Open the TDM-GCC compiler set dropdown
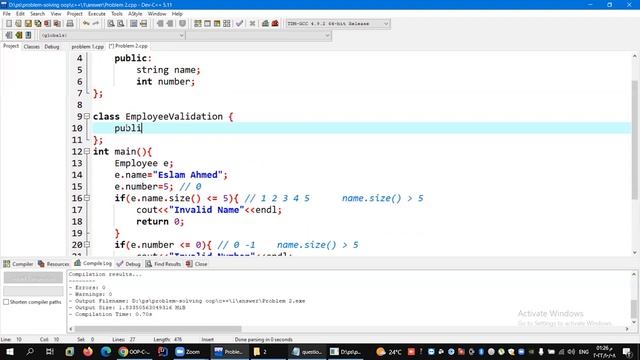Screen dimensions: 640x360 pos(338,24)
